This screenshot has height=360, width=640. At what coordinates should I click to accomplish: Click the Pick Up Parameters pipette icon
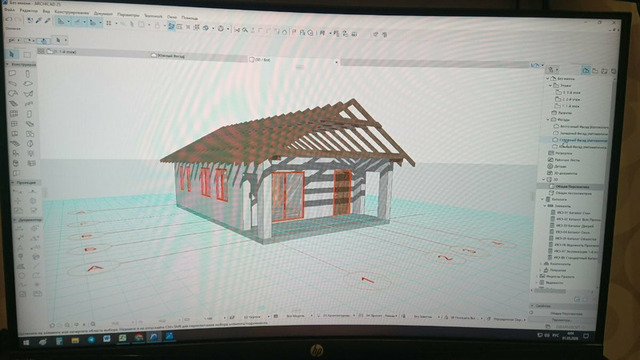click(x=39, y=20)
